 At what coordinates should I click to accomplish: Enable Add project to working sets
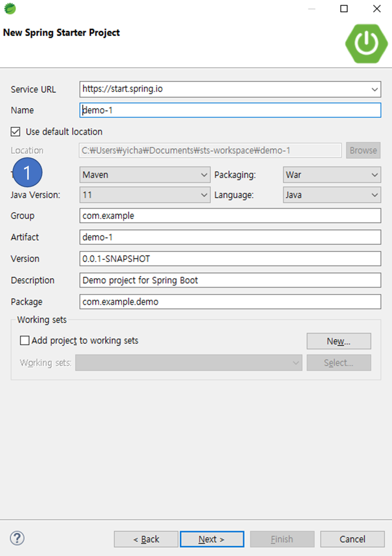click(x=24, y=341)
